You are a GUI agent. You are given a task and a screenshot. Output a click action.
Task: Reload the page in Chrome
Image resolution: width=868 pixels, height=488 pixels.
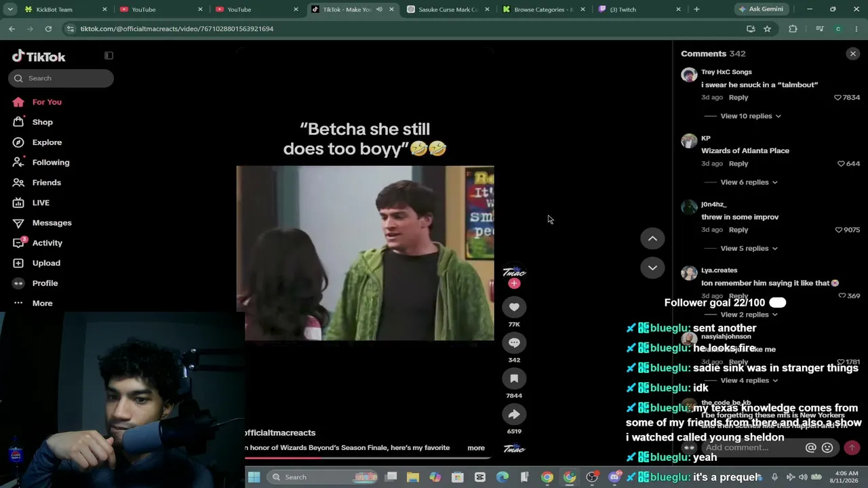[48, 28]
